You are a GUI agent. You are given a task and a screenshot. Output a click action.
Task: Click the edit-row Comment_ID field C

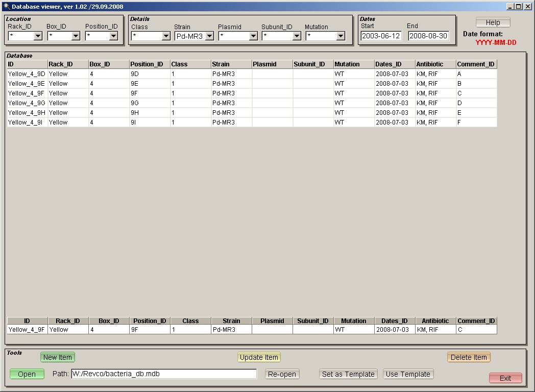point(476,330)
